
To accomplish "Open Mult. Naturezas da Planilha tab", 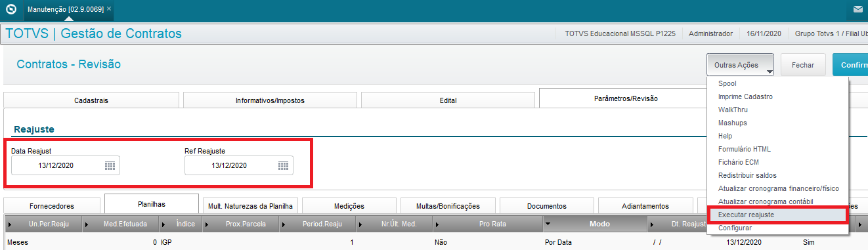I will point(250,206).
